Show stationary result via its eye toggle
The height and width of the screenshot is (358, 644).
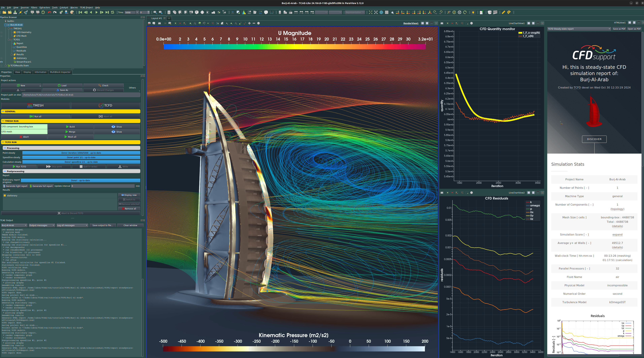point(2,58)
